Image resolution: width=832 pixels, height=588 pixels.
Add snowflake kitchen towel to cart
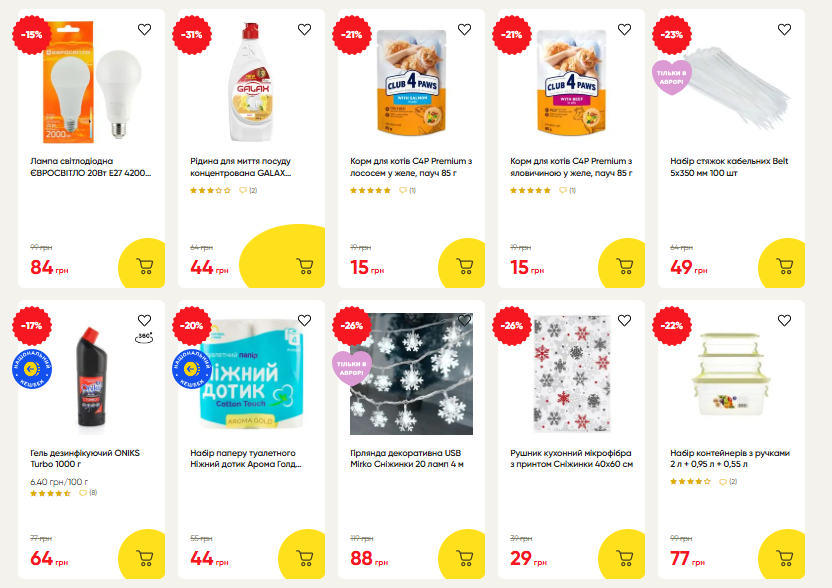point(624,558)
